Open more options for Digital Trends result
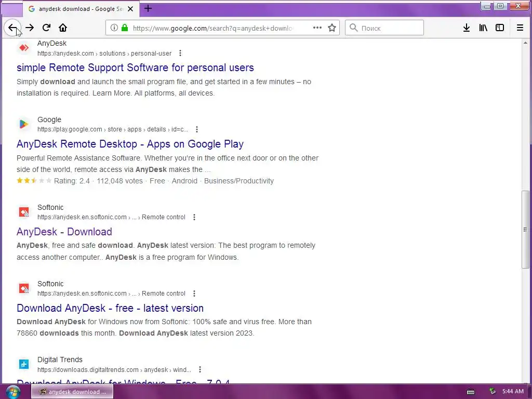532x399 pixels. [200, 369]
